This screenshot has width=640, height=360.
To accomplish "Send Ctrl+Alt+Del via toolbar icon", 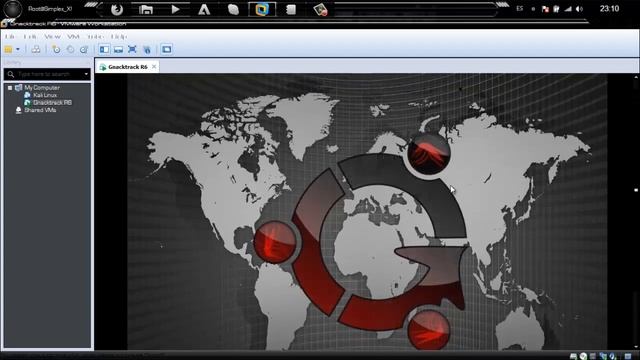I will tap(36, 49).
